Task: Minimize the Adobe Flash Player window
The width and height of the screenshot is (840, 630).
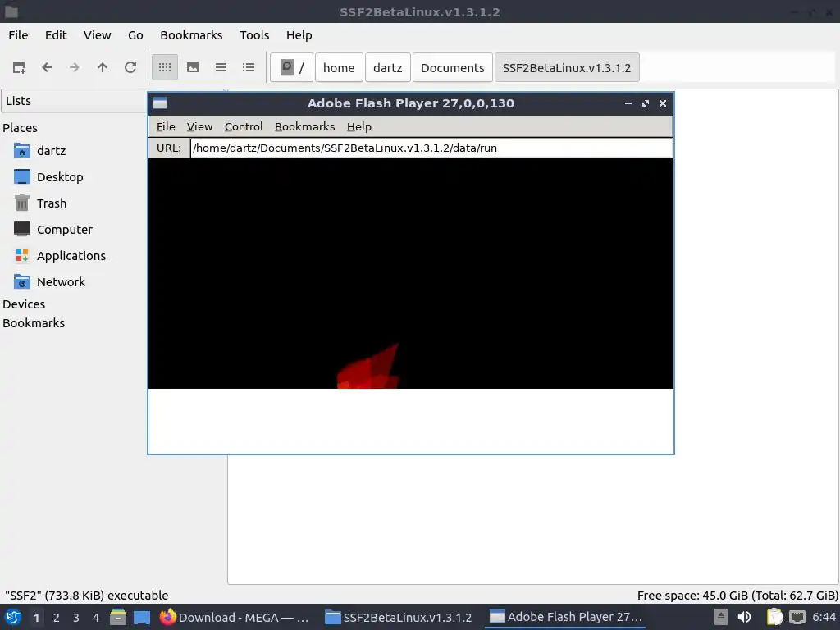Action: coord(628,103)
